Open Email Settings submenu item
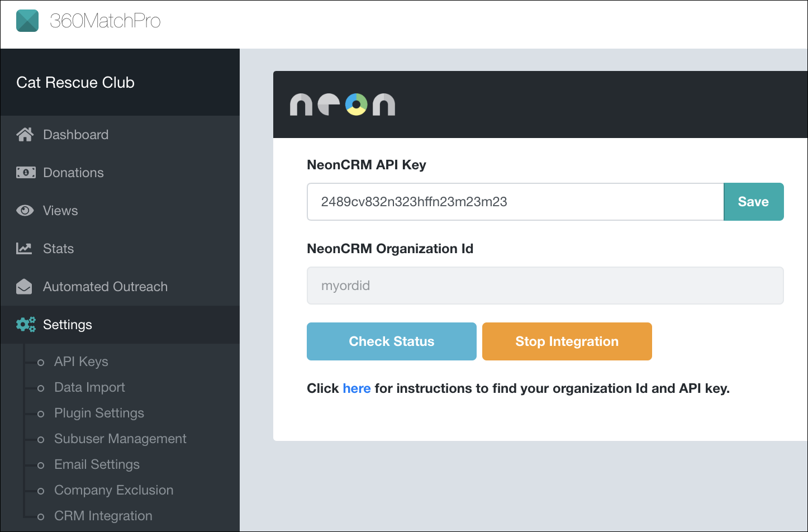The height and width of the screenshot is (532, 808). coord(97,464)
